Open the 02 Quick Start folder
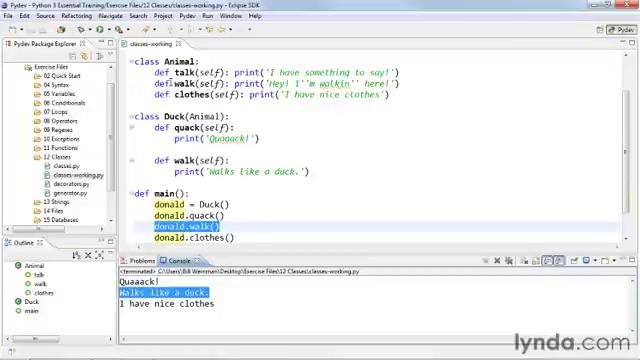This screenshot has height=360, width=640. tap(62, 76)
